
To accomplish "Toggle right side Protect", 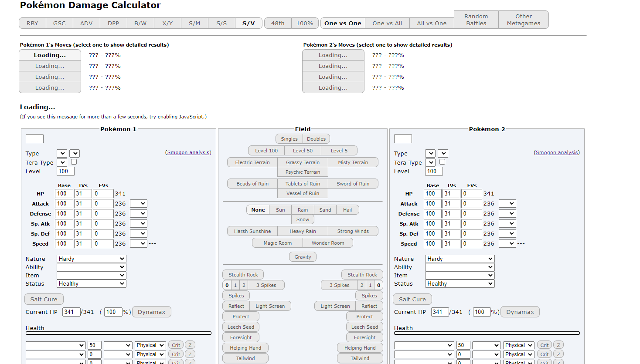I will pyautogui.click(x=364, y=317).
